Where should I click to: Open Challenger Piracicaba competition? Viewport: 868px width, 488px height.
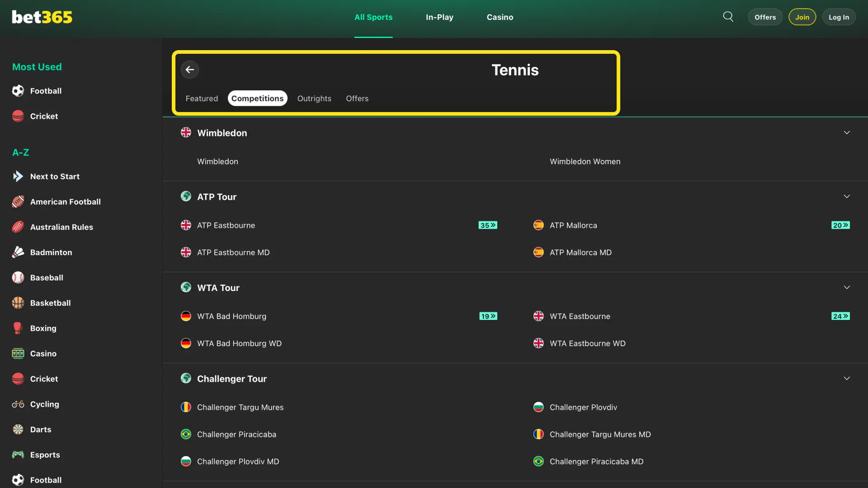click(236, 434)
